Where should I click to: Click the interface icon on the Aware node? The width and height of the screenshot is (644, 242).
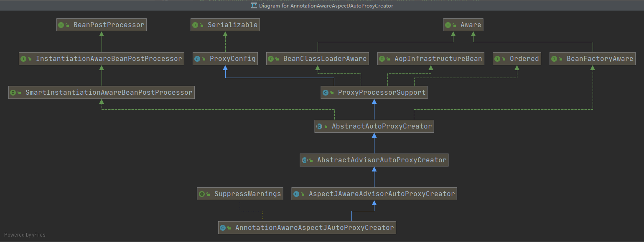tap(448, 25)
